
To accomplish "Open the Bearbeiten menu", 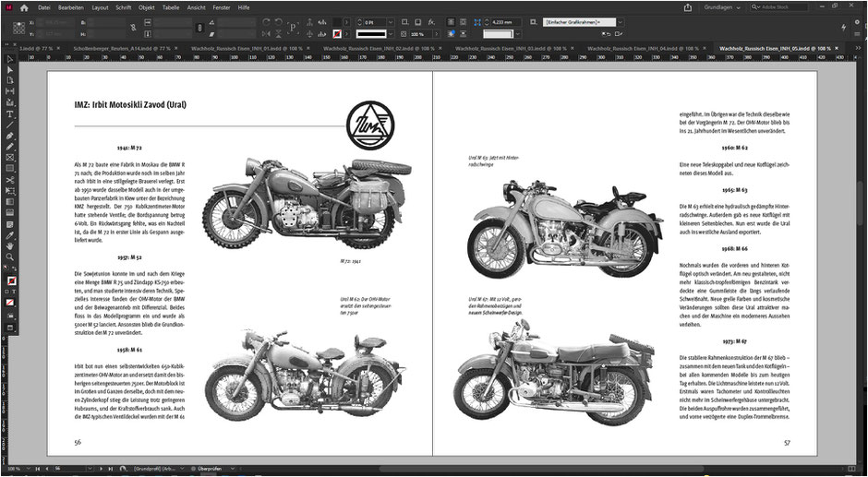I will point(71,7).
